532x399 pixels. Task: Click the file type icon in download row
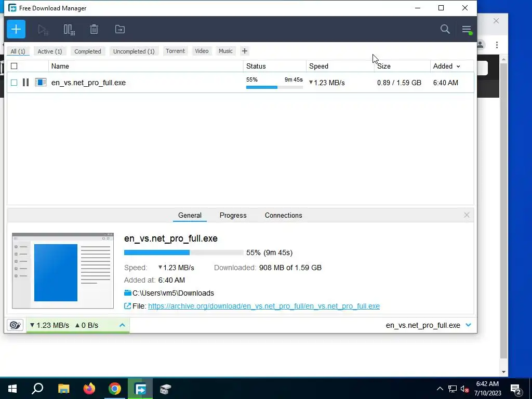pos(41,83)
